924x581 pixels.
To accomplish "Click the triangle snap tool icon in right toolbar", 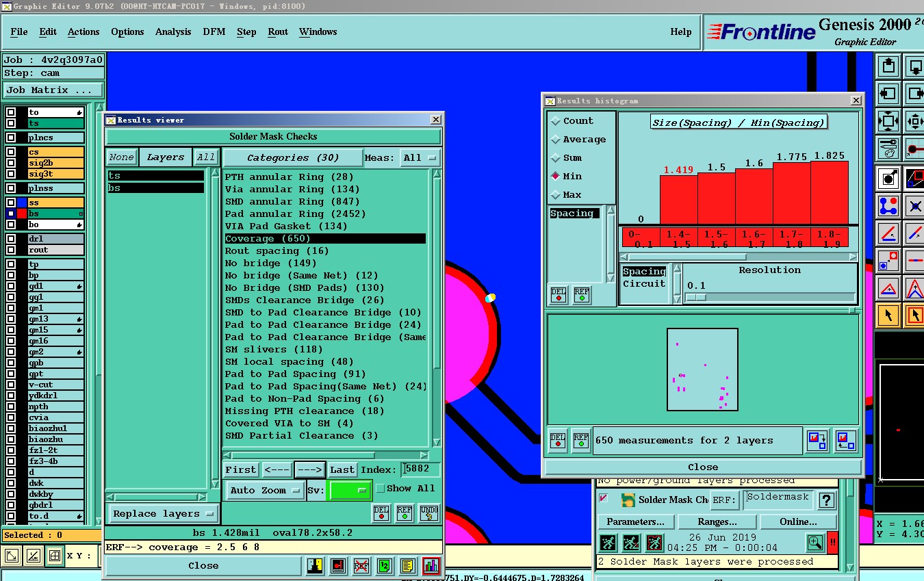I will coord(888,288).
